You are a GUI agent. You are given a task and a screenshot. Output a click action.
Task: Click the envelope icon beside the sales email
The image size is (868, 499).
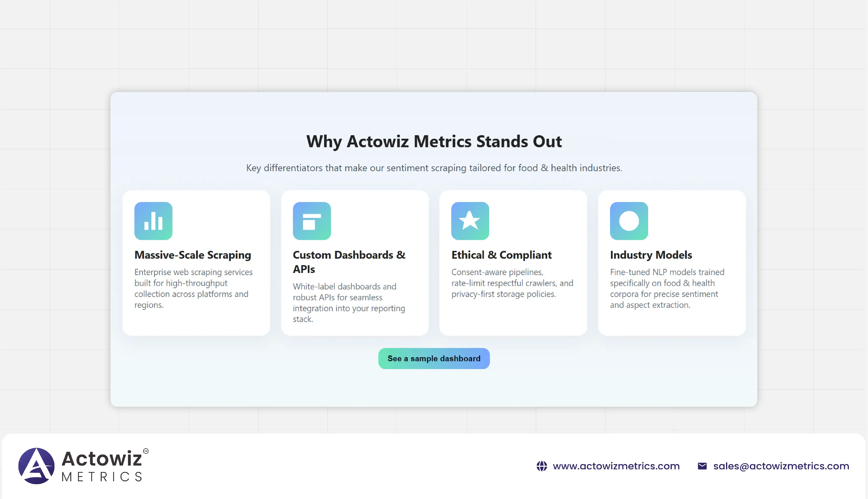click(x=702, y=466)
